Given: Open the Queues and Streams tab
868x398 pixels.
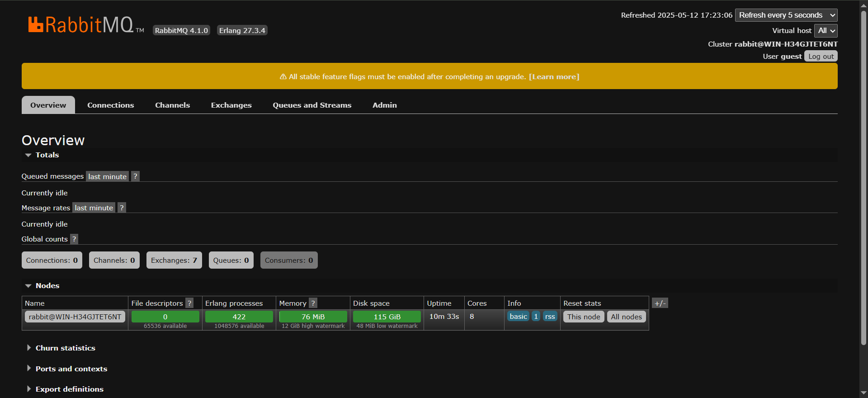Looking at the screenshot, I should point(312,105).
